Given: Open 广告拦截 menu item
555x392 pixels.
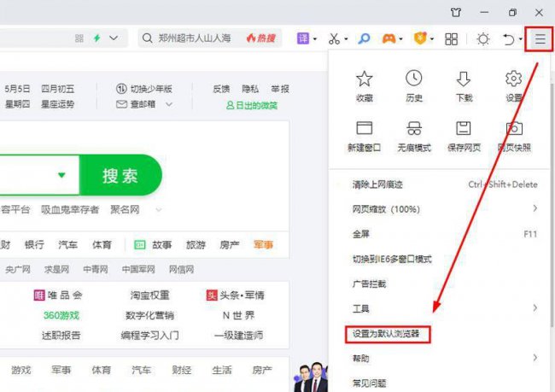Looking at the screenshot, I should click(440, 284).
